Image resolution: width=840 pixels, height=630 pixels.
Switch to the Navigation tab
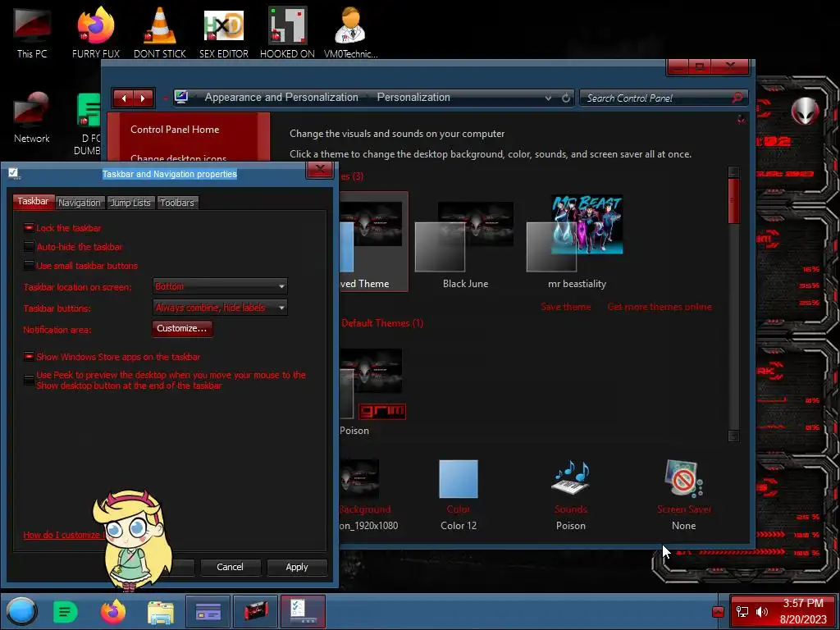point(80,203)
